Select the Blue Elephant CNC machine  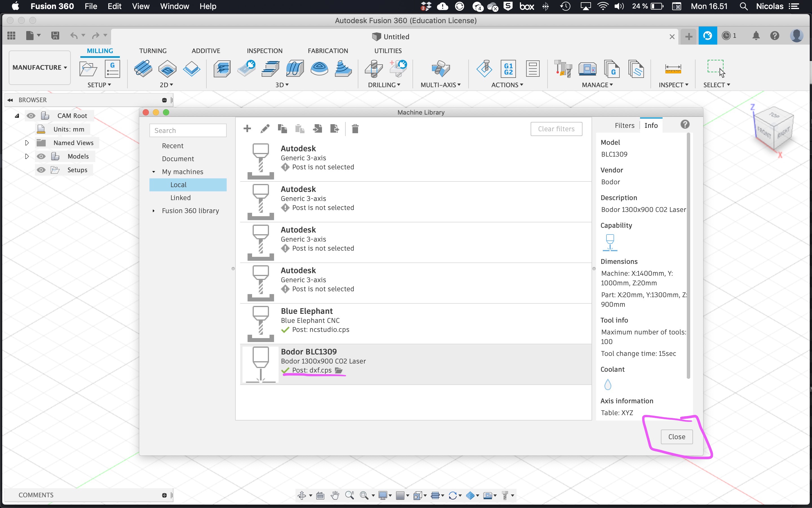point(416,323)
